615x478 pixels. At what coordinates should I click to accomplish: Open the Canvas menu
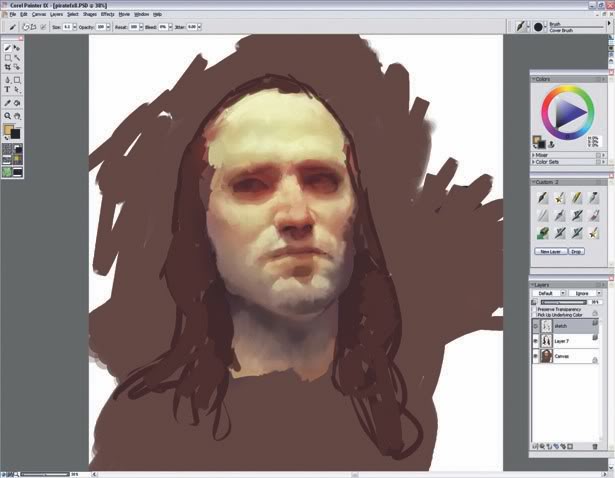pos(39,14)
